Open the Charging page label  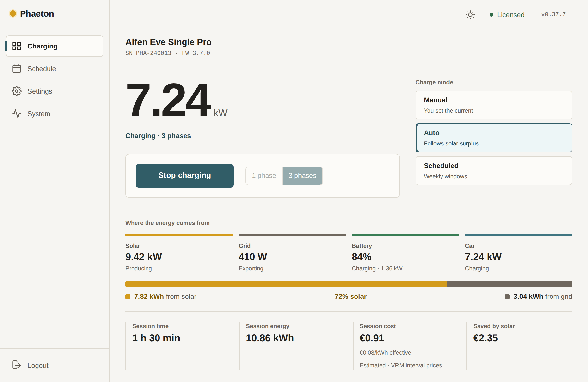tap(42, 46)
